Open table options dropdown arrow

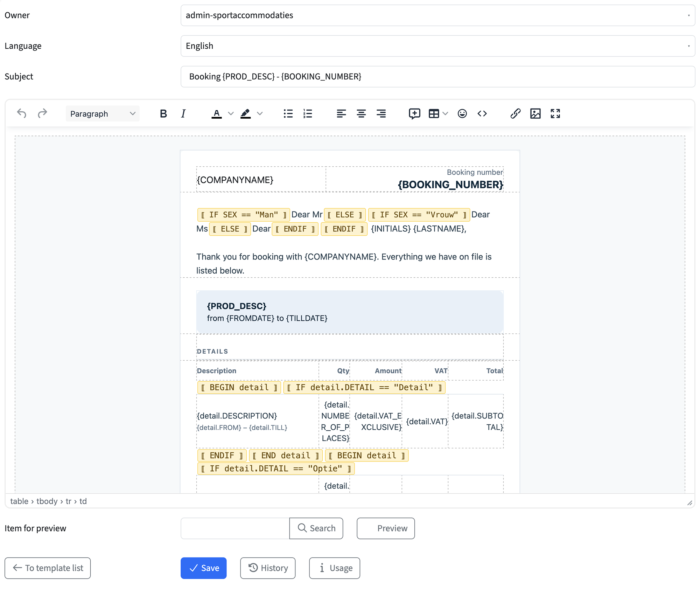[445, 113]
